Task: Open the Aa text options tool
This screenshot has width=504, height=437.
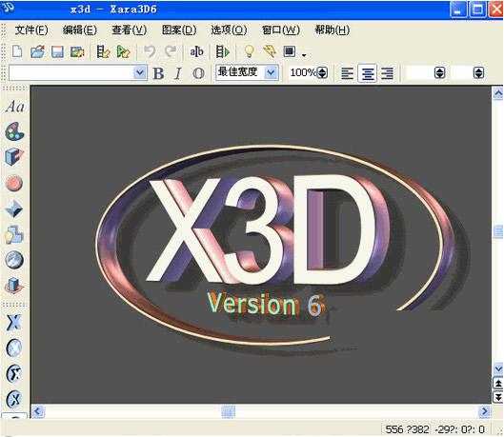Action: (15, 107)
